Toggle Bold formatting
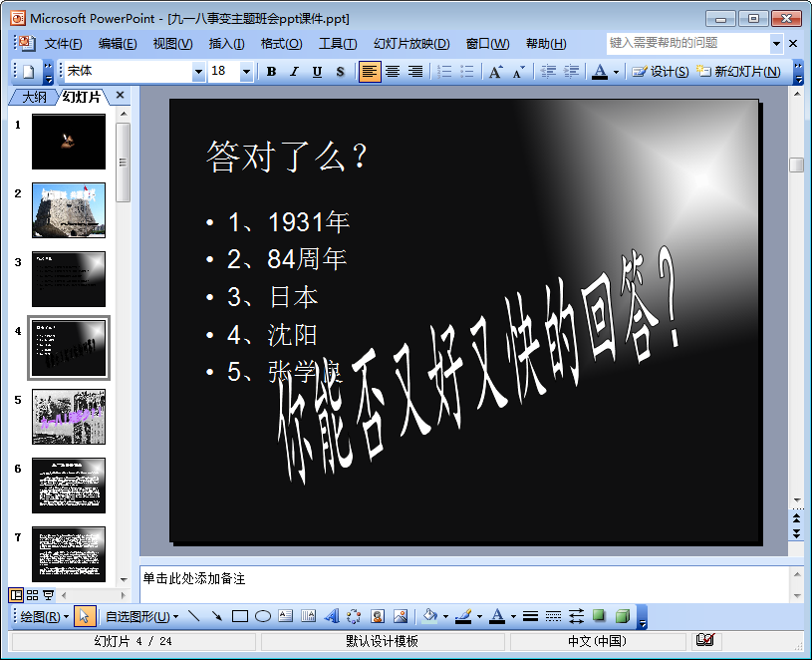The width and height of the screenshot is (812, 660). coord(271,72)
